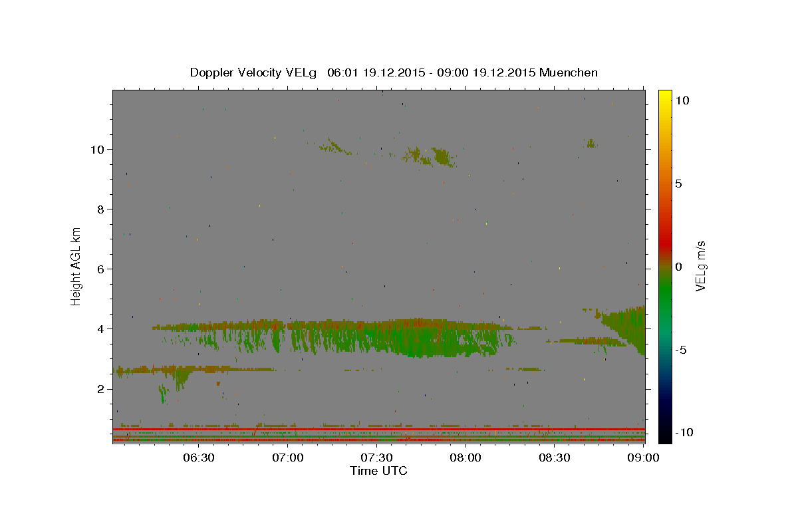Click the plot title "Doppler Velocity VELg"
Viewport: 798px width, 532px height.
254,72
